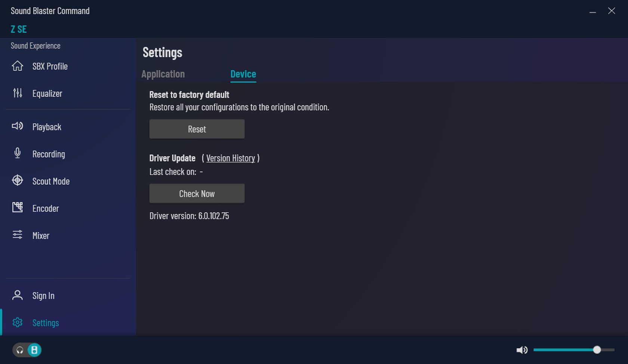Image resolution: width=628 pixels, height=364 pixels.
Task: Switch to the Application tab
Action: (x=163, y=74)
